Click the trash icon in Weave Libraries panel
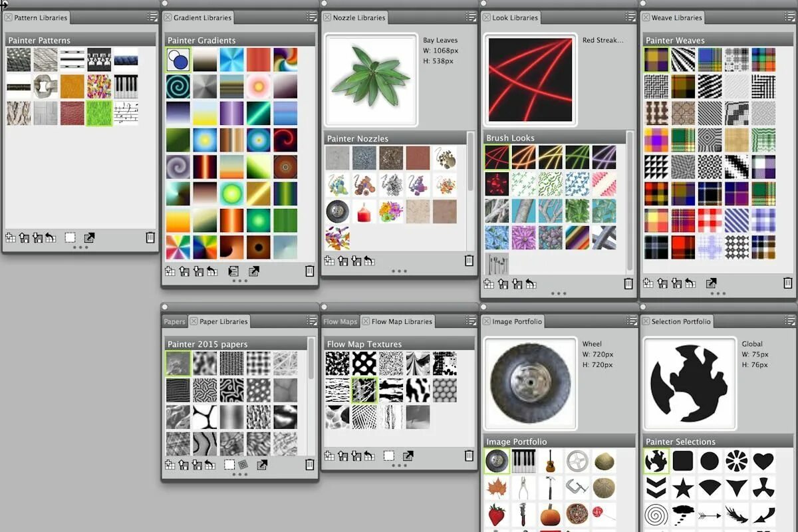Viewport: 798px width, 532px height. (x=788, y=283)
